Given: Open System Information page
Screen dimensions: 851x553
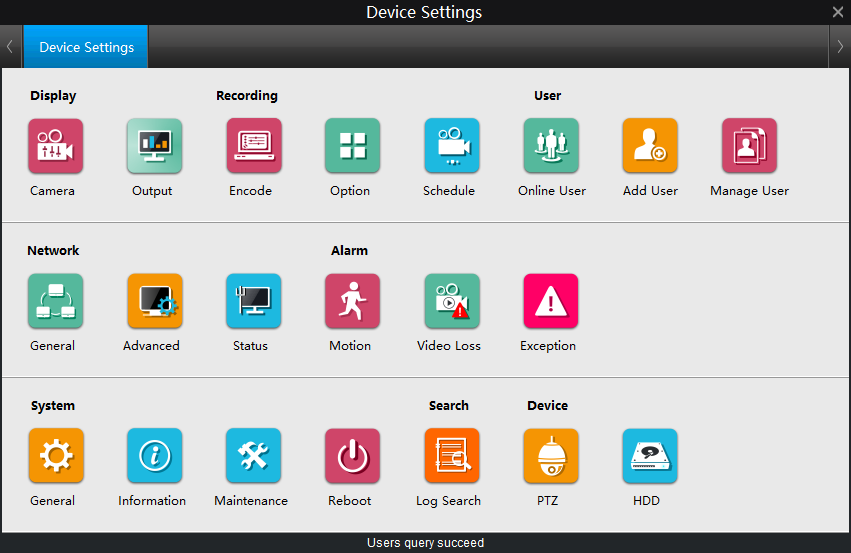Looking at the screenshot, I should pyautogui.click(x=154, y=456).
